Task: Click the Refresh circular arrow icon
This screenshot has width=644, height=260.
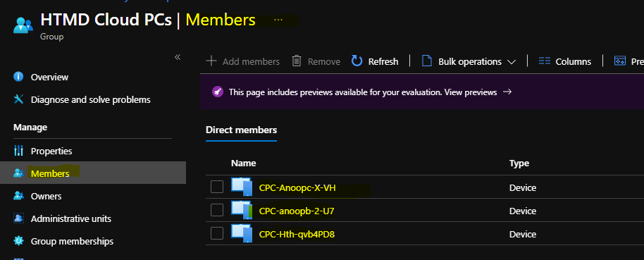Action: click(x=357, y=61)
